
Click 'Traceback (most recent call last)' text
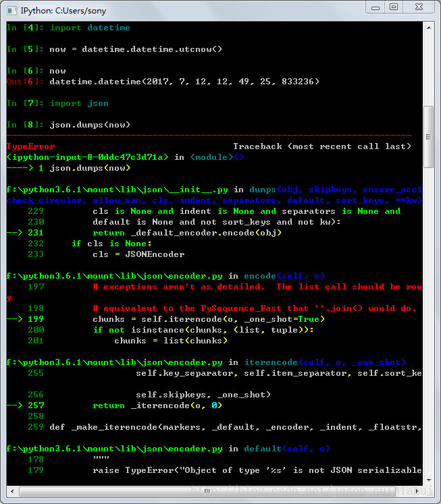[x=322, y=146]
